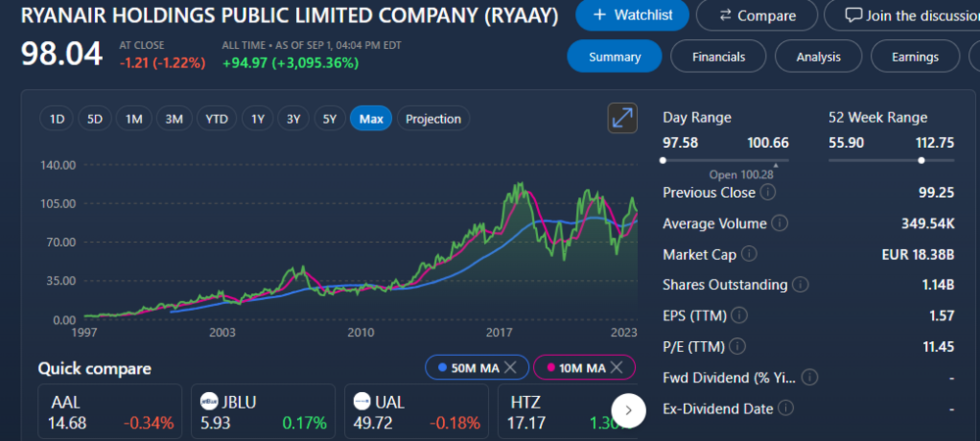The width and height of the screenshot is (980, 441).
Task: Open the HTZ quick compare card
Action: (567, 413)
